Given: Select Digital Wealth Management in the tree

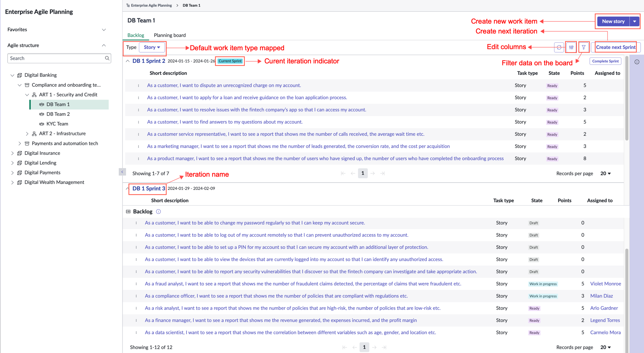Looking at the screenshot, I should [54, 182].
